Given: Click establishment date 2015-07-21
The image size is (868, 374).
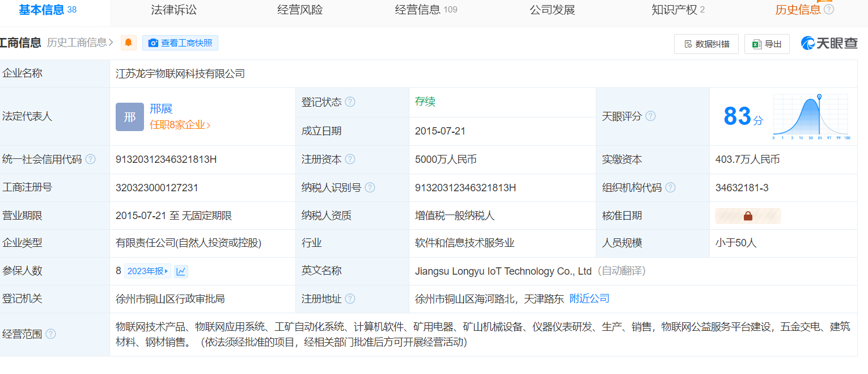Looking at the screenshot, I should tap(440, 131).
